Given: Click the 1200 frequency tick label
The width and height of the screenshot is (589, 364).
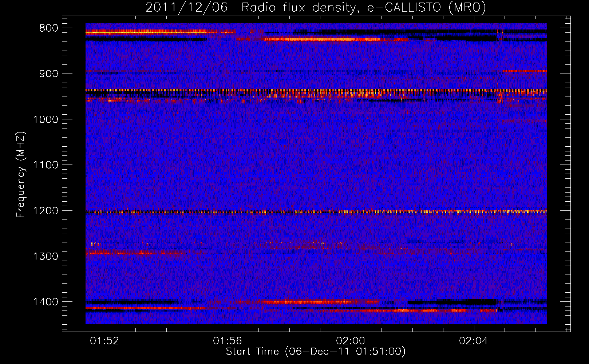Looking at the screenshot, I should coord(46,211).
